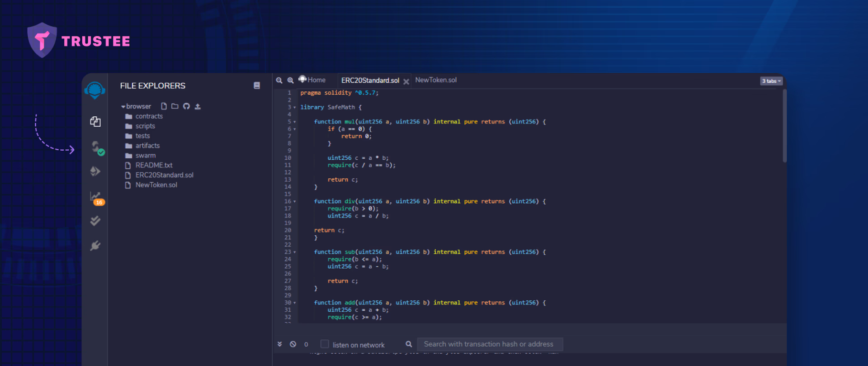Click the documentation icon beside FILE EXPLORERS
This screenshot has width=868, height=366.
coord(257,86)
